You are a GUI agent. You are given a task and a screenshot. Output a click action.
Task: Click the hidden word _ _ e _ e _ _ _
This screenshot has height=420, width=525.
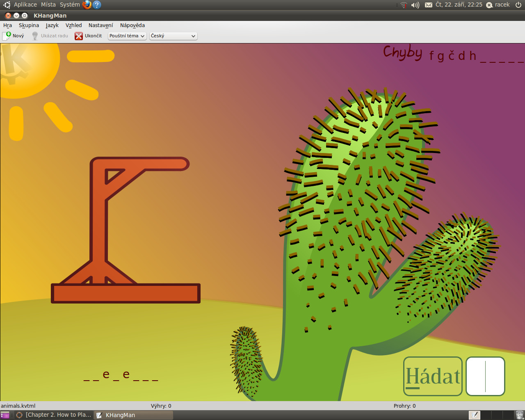click(121, 375)
